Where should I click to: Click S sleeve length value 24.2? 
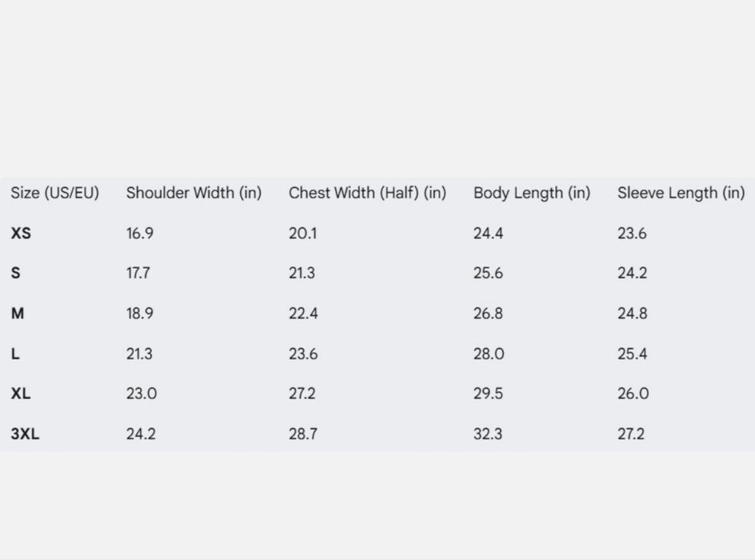pyautogui.click(x=632, y=273)
